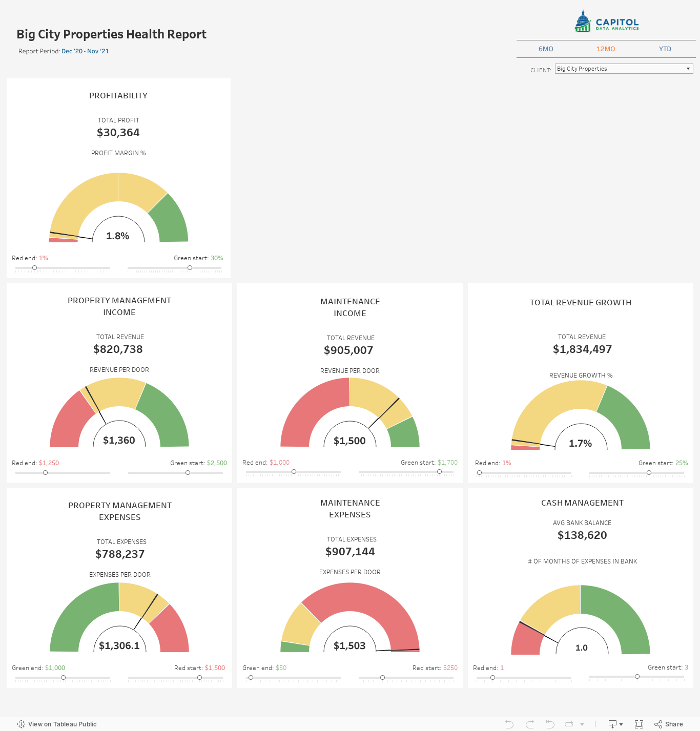Click the Total Revenue value $1,834,497
Viewport: 700px width, 731px height.
[582, 349]
